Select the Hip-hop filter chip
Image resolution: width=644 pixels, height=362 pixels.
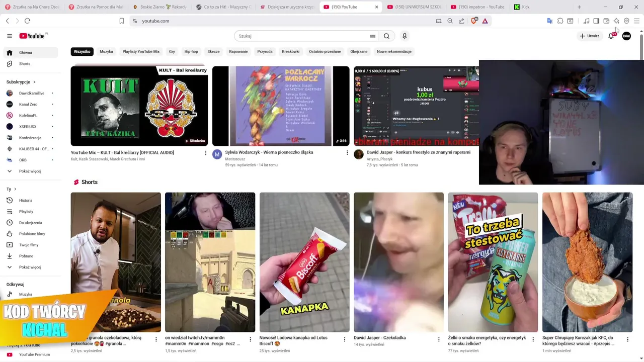pos(191,51)
